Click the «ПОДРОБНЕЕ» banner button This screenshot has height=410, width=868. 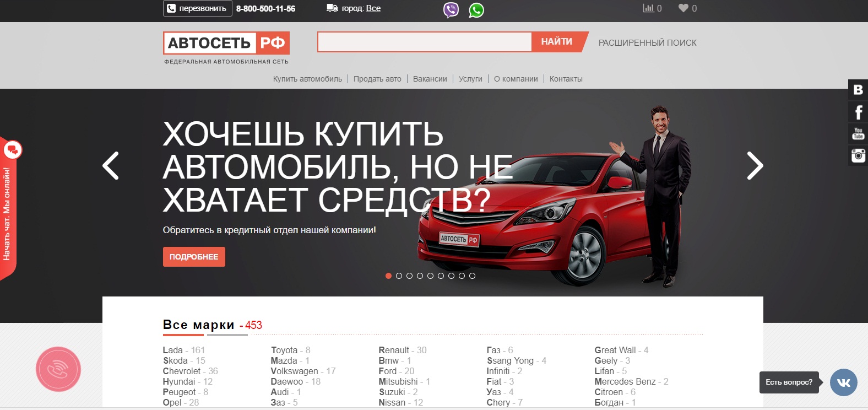tap(194, 257)
